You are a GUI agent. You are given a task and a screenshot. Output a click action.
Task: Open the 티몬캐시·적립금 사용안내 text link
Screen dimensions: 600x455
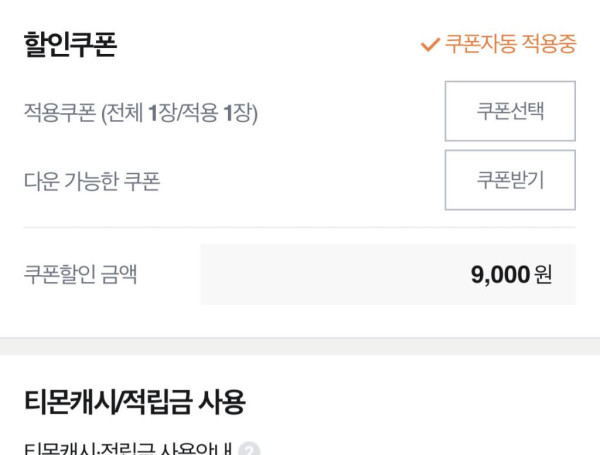tap(128, 450)
